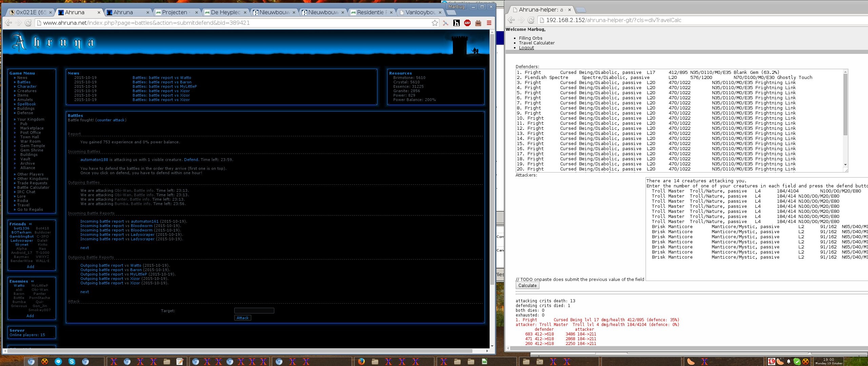Viewport: 868px width, 366px height.
Task: Click the notification bell tray icon
Action: pyautogui.click(x=789, y=362)
